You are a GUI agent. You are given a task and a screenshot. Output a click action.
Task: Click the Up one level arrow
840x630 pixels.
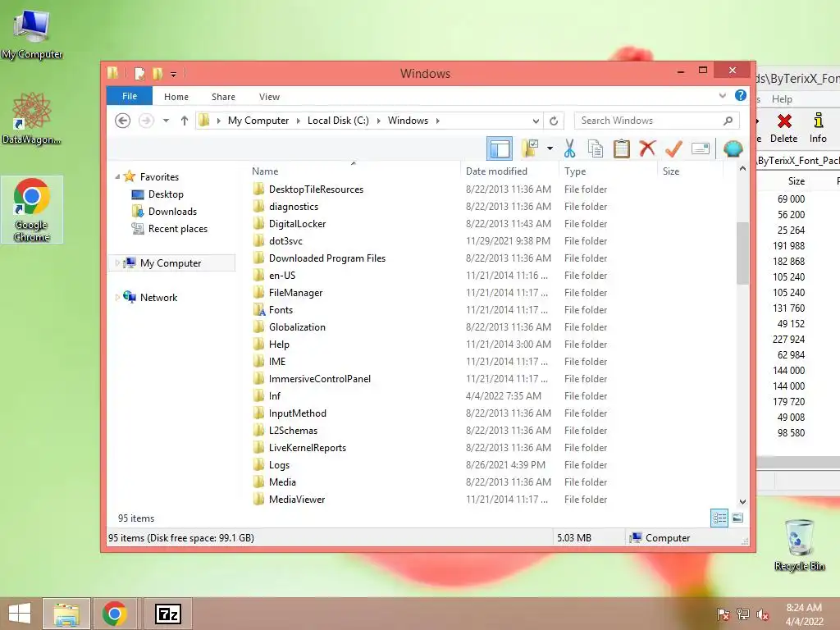coord(185,121)
